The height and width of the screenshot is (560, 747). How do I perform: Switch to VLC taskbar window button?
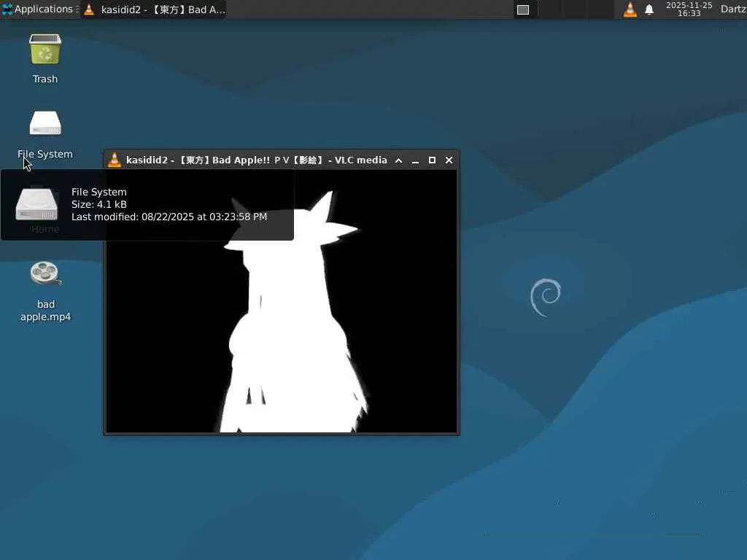click(154, 9)
